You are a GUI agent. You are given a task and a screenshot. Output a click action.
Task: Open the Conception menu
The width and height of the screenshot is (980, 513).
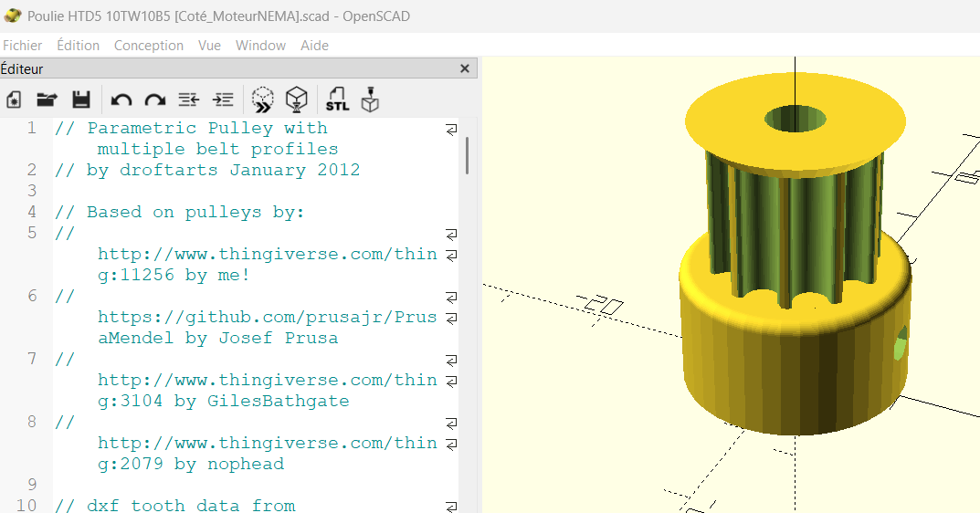click(149, 46)
